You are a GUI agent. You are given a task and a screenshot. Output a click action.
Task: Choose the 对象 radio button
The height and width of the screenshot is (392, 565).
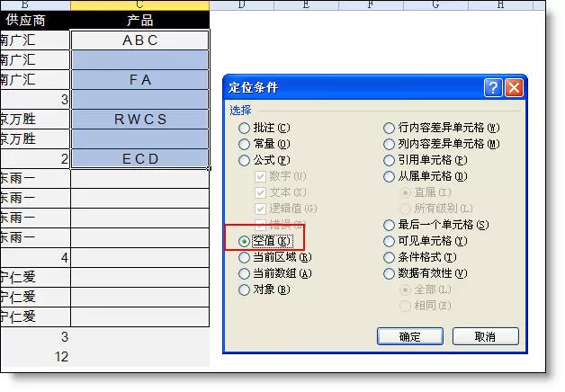coord(244,290)
